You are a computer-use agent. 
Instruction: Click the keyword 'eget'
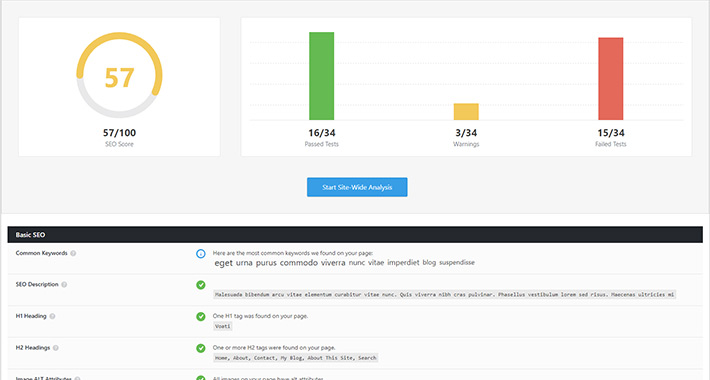(x=223, y=263)
